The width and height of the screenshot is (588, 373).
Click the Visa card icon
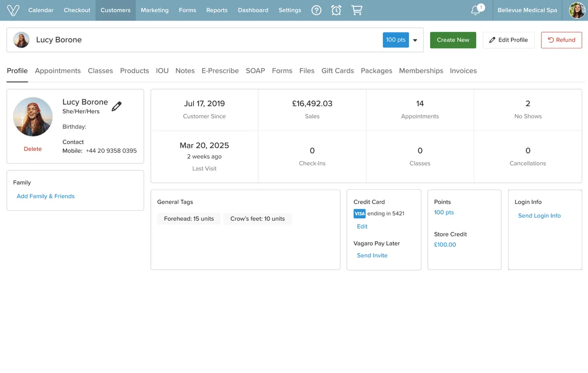click(359, 214)
